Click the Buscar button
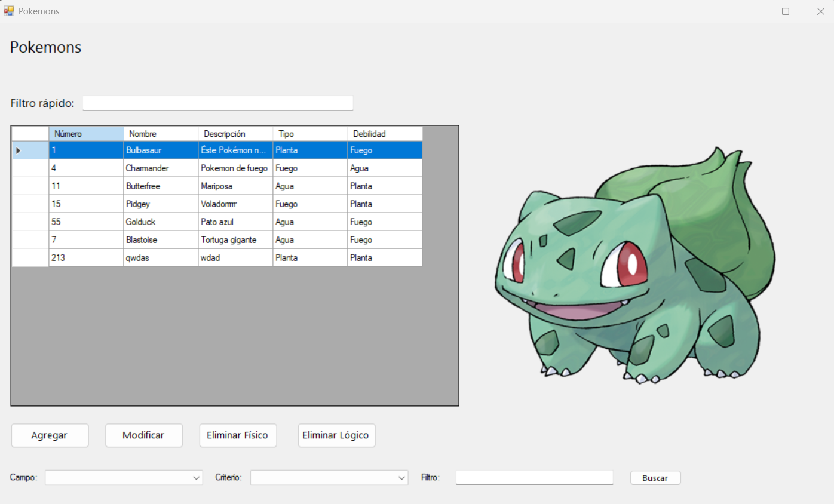The width and height of the screenshot is (834, 504). coord(655,478)
